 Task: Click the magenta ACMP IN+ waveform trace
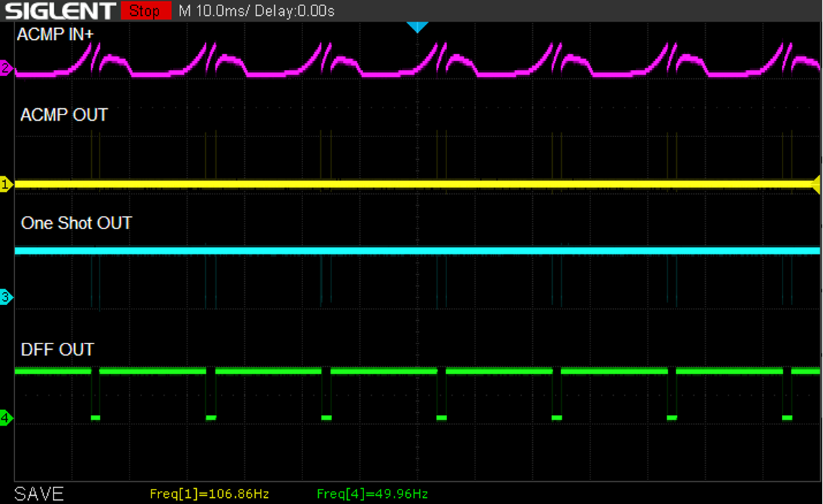pos(274,72)
